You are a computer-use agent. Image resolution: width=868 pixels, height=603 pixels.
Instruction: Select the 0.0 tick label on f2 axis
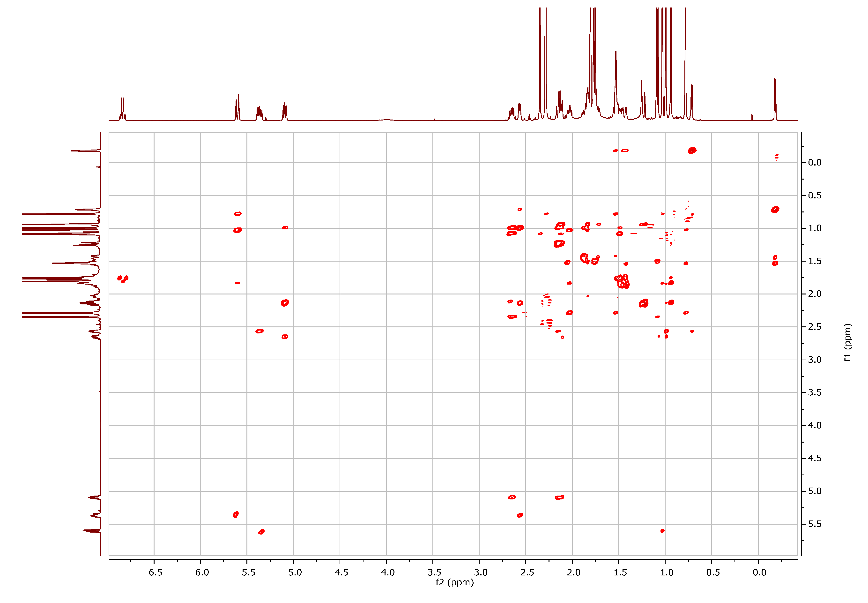pos(760,573)
